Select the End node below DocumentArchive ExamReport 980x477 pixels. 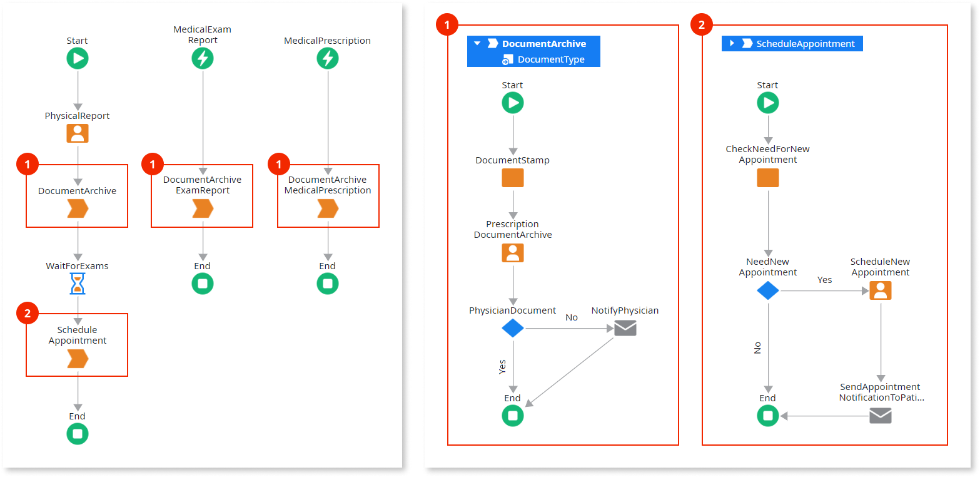(203, 284)
